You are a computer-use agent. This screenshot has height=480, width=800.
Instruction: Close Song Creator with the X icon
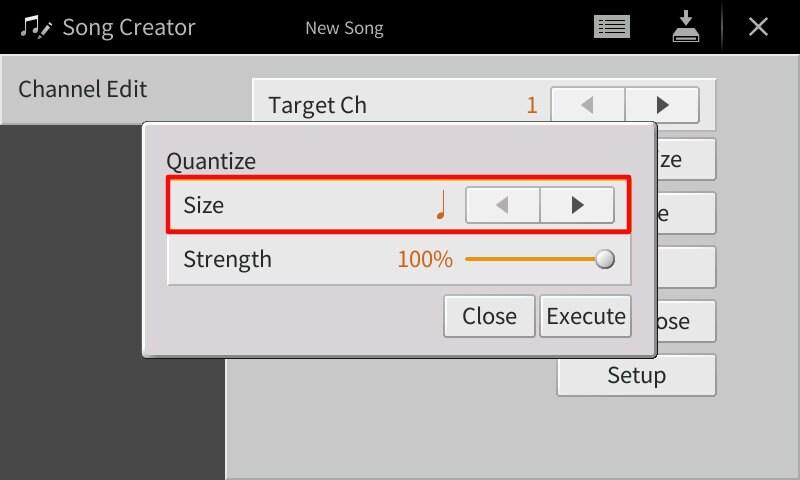759,27
